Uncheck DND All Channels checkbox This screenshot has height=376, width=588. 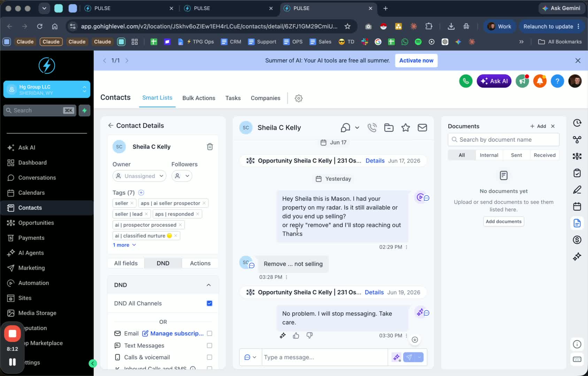point(209,303)
